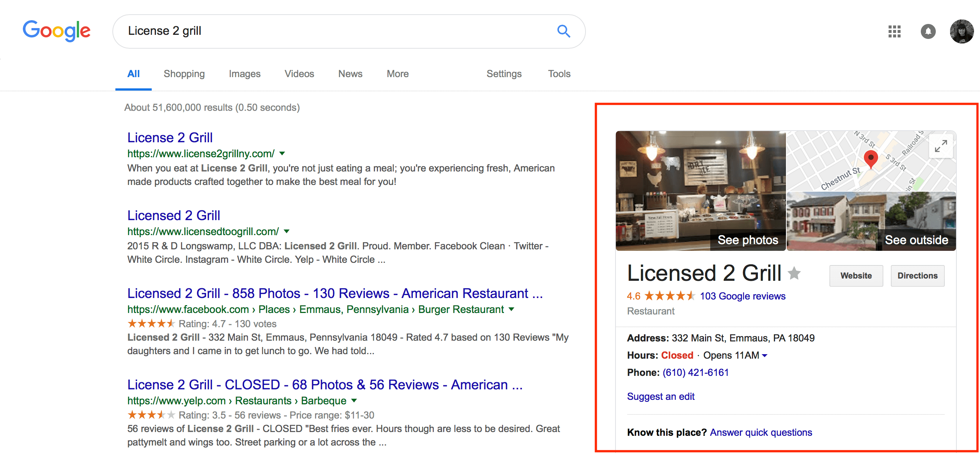This screenshot has width=980, height=453.
Task: Call phone number (610) 421-6161
Action: [x=695, y=373]
